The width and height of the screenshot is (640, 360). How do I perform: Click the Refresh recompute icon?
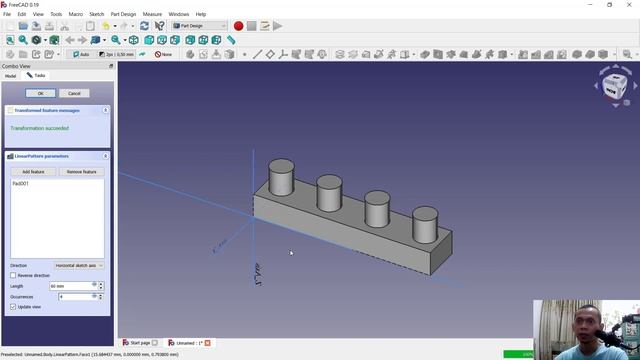[144, 26]
